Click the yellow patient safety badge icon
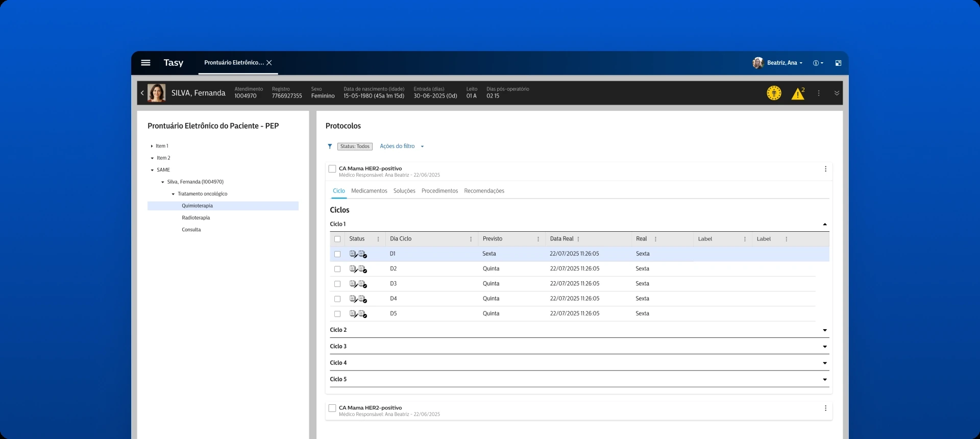This screenshot has width=980, height=439. [x=774, y=93]
